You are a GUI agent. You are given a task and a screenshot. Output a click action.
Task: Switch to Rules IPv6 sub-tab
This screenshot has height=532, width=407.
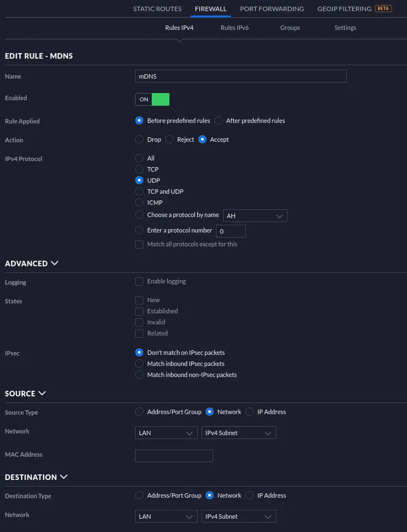point(235,28)
